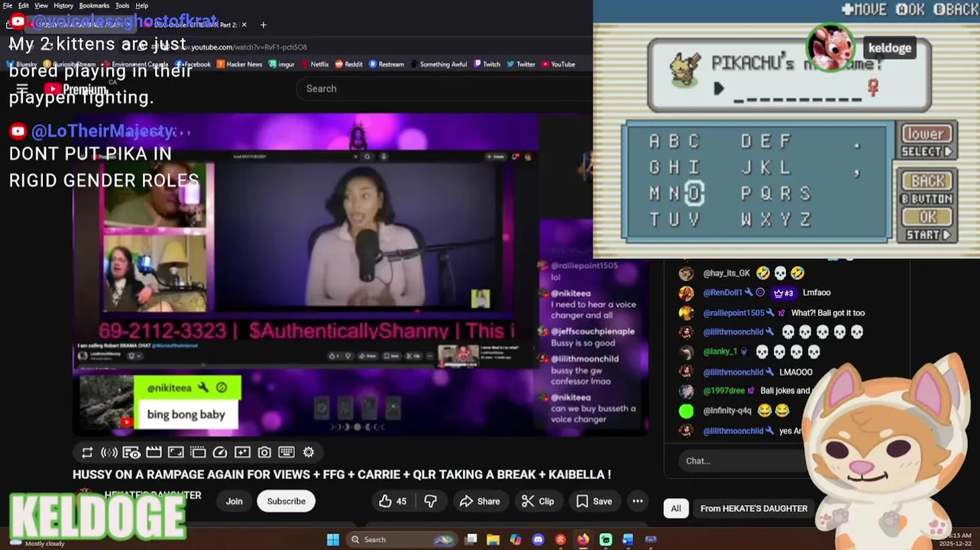Open the File menu
The width and height of the screenshot is (980, 550).
coord(8,5)
